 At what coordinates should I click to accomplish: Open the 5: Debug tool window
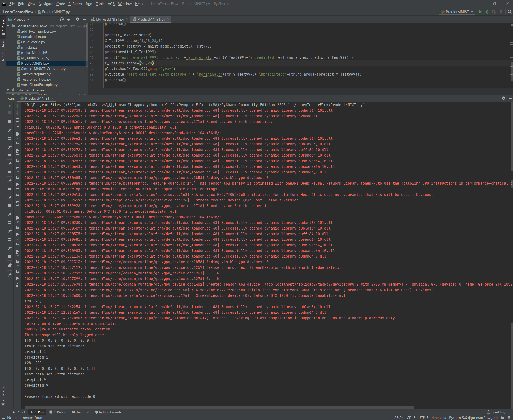tap(58, 412)
